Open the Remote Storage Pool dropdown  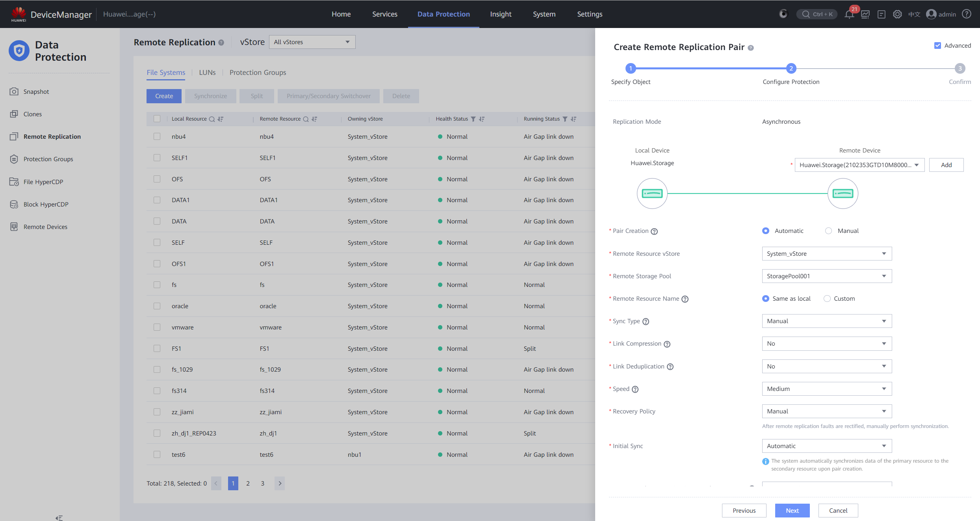pos(826,276)
